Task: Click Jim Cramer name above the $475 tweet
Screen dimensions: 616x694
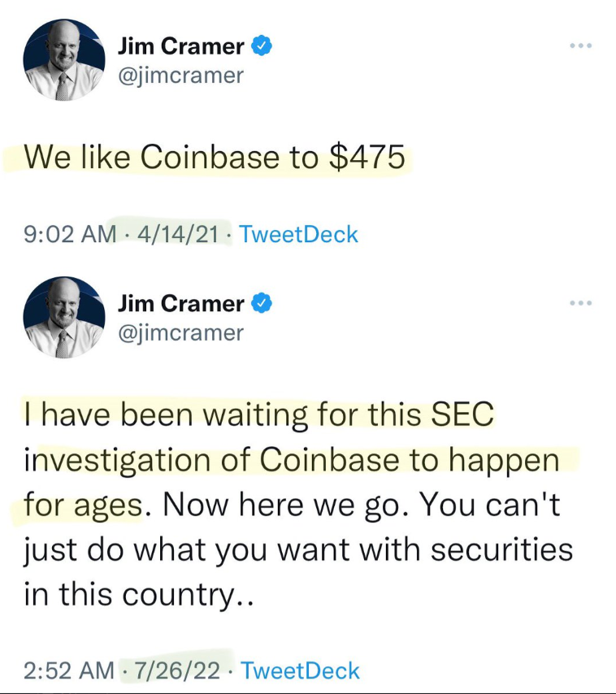Action: 180,47
